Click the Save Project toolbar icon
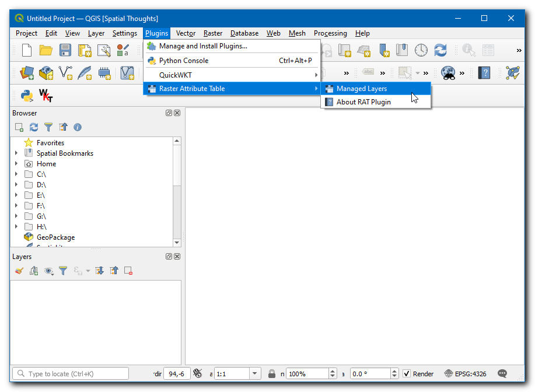The width and height of the screenshot is (535, 392). tap(65, 51)
